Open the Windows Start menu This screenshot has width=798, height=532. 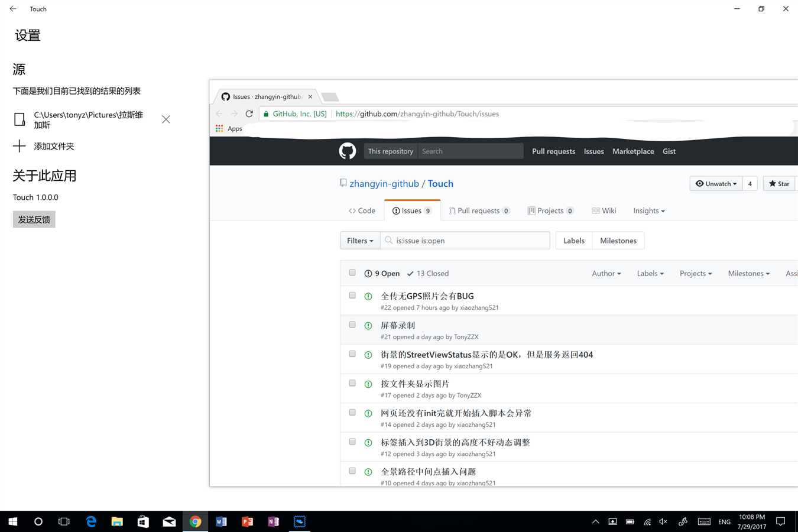[13, 521]
